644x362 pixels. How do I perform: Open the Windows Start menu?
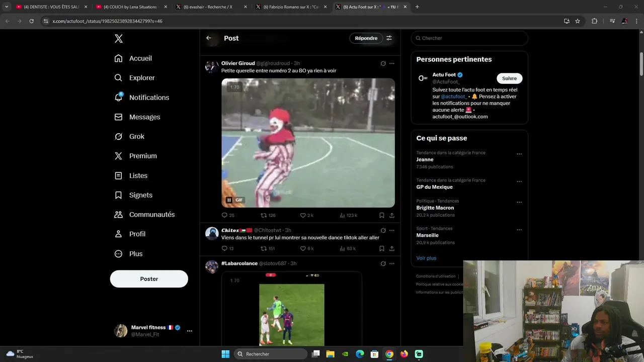click(x=225, y=354)
